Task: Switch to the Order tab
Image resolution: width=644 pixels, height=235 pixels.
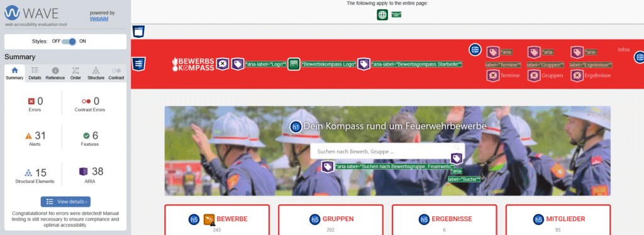Action: 75,74
